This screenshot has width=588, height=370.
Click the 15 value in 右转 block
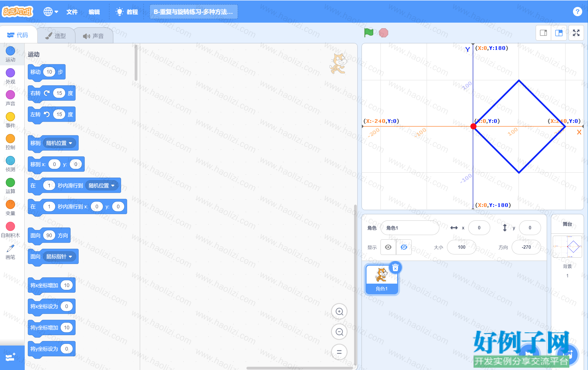[59, 93]
